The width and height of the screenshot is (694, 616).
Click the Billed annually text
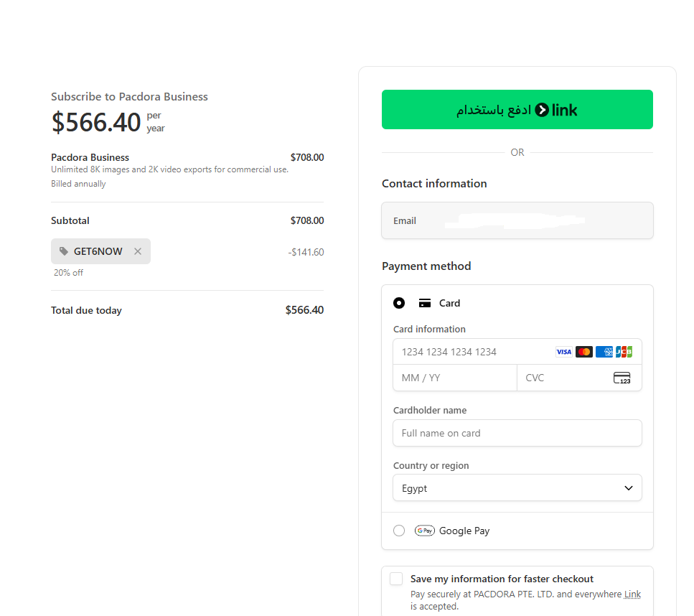click(78, 184)
